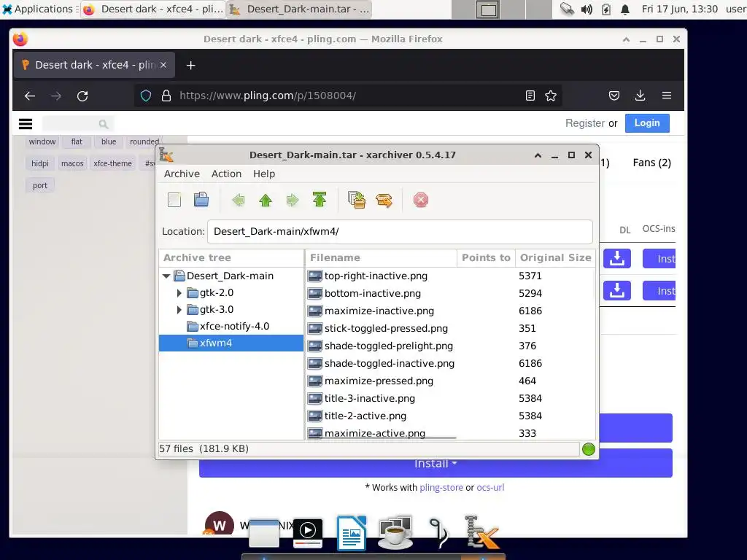
Task: Click the xfce-theme tag
Action: [x=113, y=164]
